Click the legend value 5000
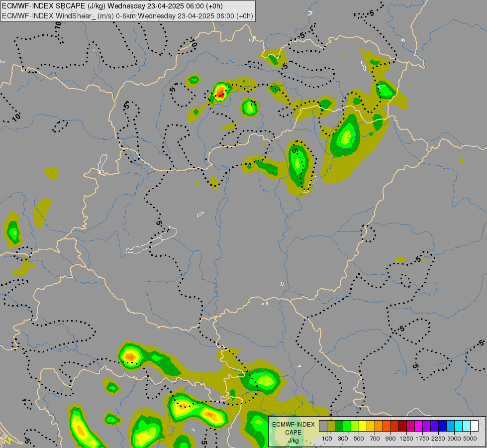The image size is (487, 448). (x=470, y=439)
